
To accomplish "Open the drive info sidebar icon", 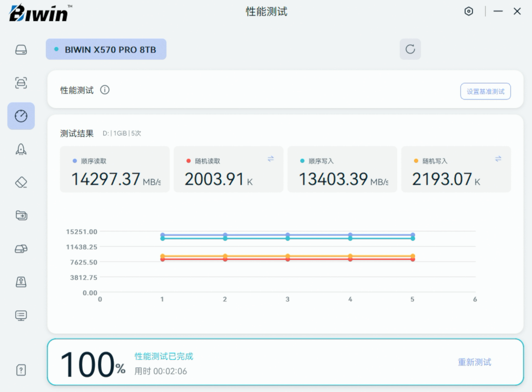I will [21, 50].
